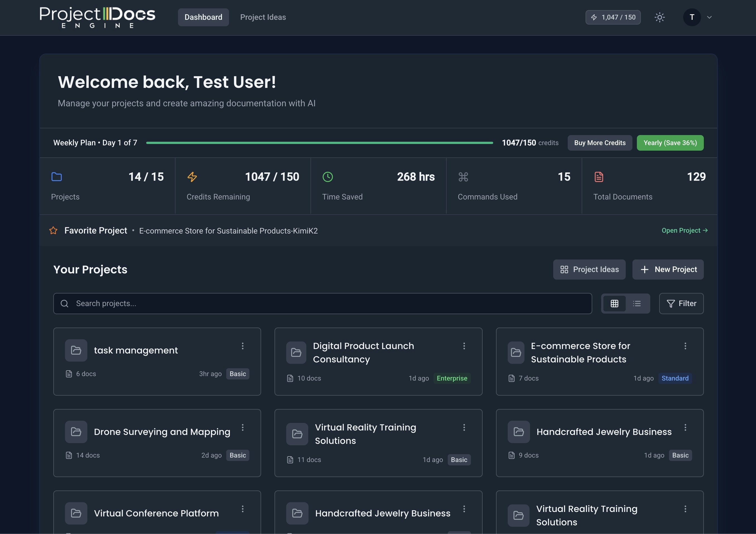
Task: Click the 268 hrs Time Saved value
Action: click(x=416, y=177)
